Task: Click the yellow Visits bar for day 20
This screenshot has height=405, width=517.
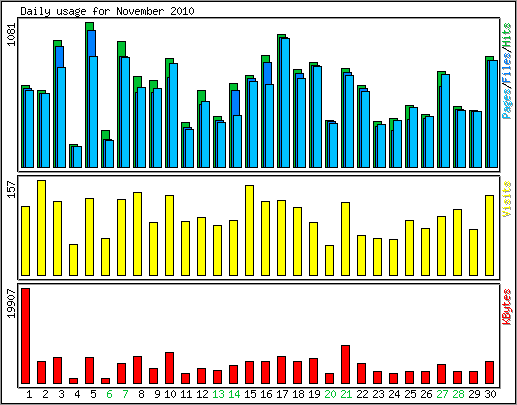Action: click(x=330, y=260)
